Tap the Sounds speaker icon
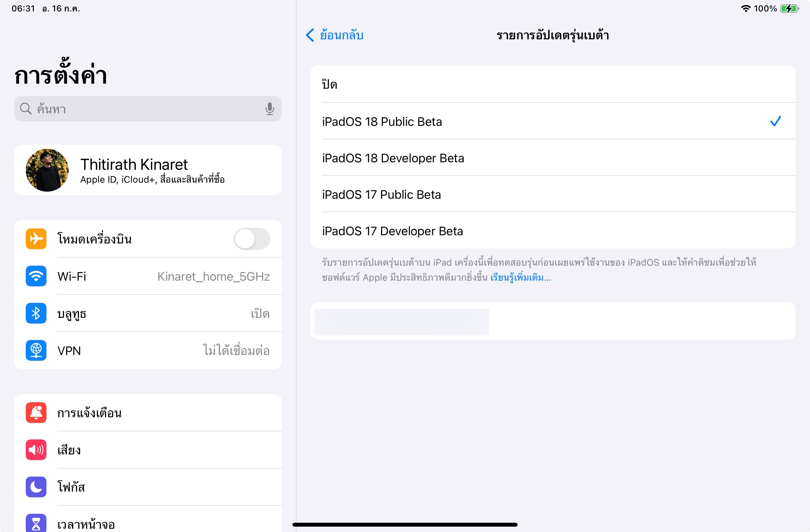 tap(36, 450)
